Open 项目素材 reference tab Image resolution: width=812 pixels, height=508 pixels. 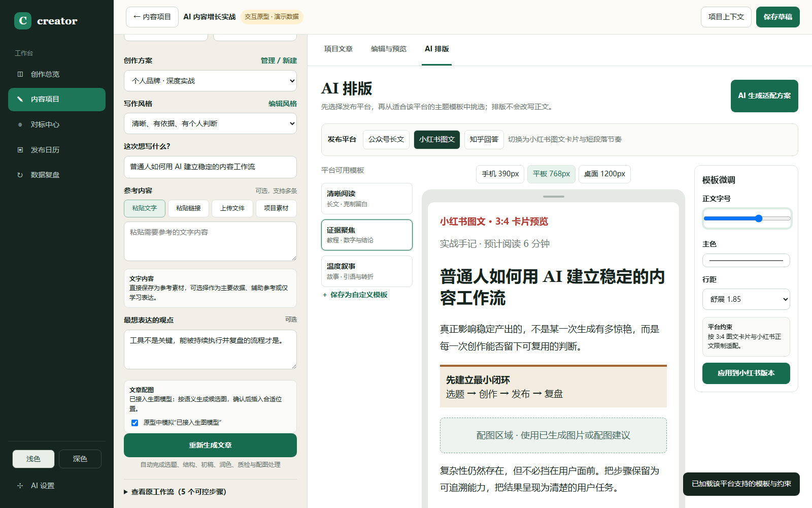click(x=276, y=208)
